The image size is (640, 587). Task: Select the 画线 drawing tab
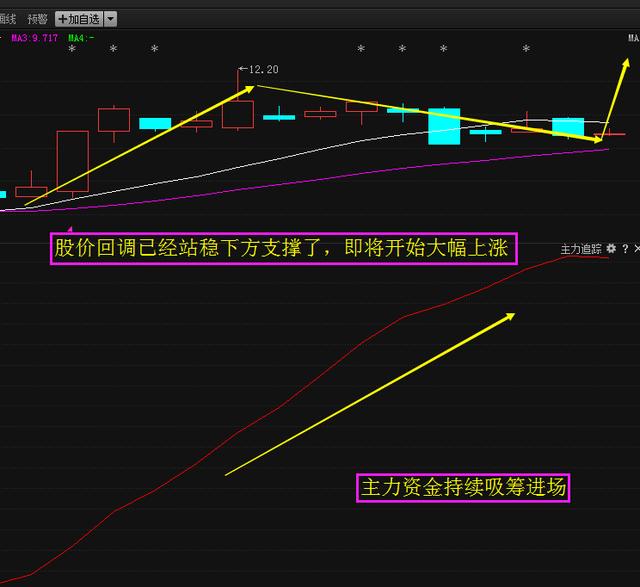pyautogui.click(x=7, y=19)
